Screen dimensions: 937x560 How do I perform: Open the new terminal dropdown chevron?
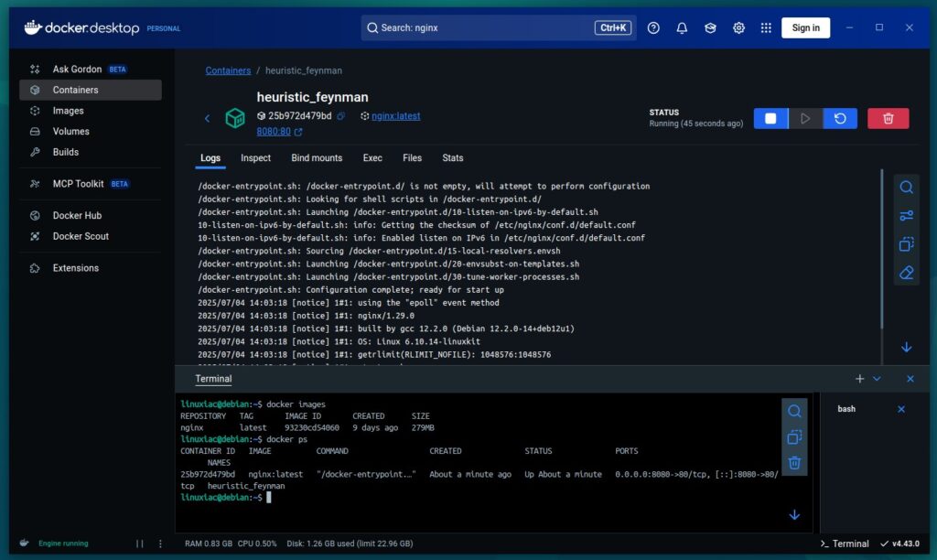point(877,378)
